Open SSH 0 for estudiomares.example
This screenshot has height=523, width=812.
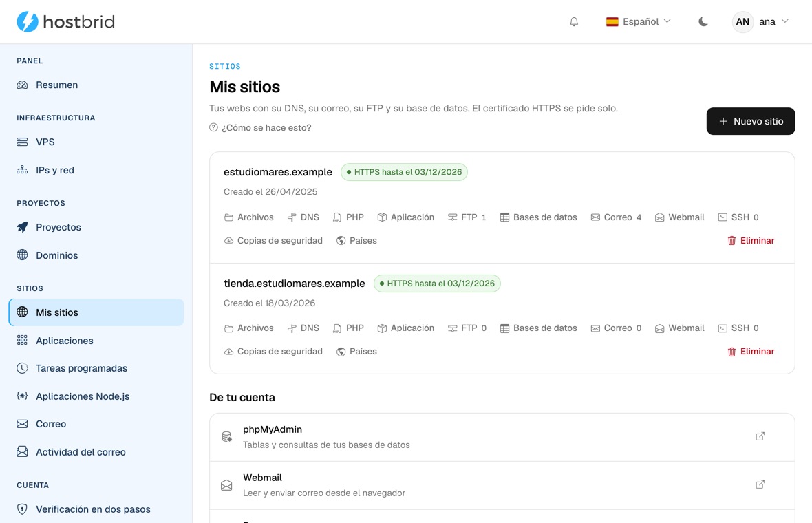pos(738,217)
